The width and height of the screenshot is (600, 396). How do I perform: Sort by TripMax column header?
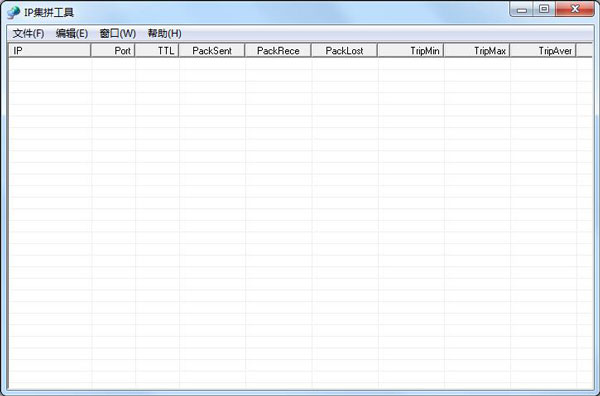(477, 51)
